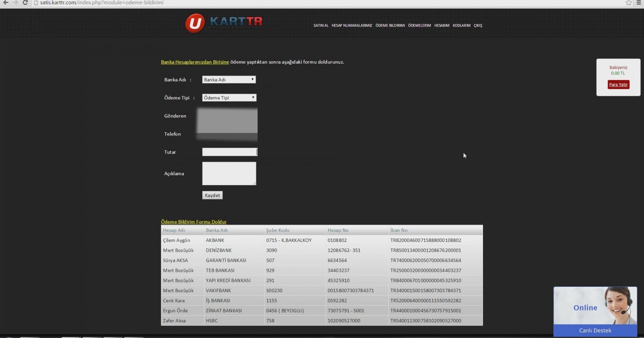644x338 pixels.
Task: Select şube 0456 ( BEYOGLU)
Action: pos(285,310)
